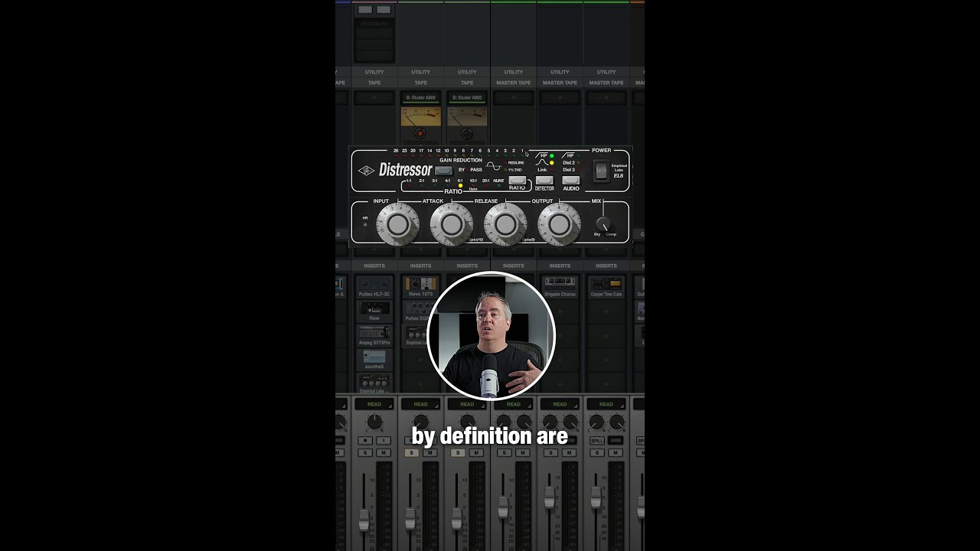The image size is (980, 551).
Task: Click the Distressor ATTACK knob
Action: [x=451, y=224]
